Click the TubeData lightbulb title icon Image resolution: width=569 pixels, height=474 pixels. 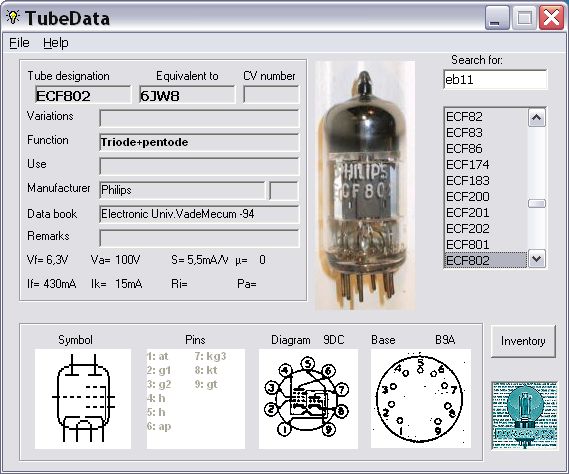tap(13, 17)
